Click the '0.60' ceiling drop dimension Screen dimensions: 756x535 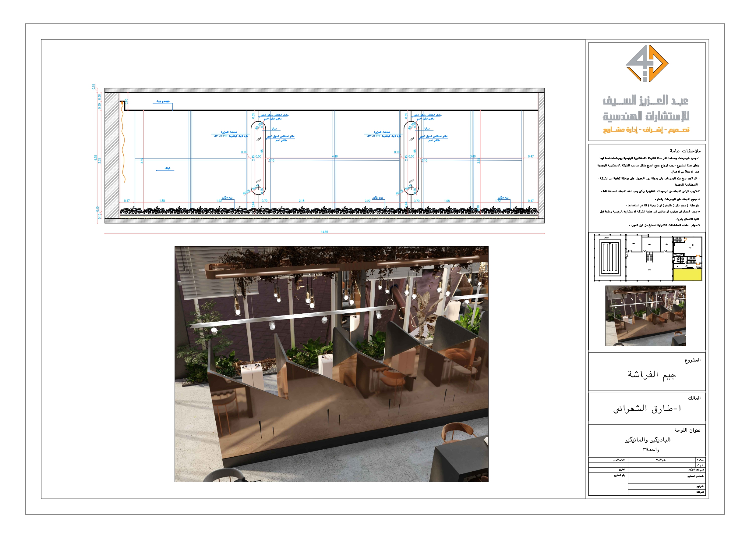pos(126,102)
